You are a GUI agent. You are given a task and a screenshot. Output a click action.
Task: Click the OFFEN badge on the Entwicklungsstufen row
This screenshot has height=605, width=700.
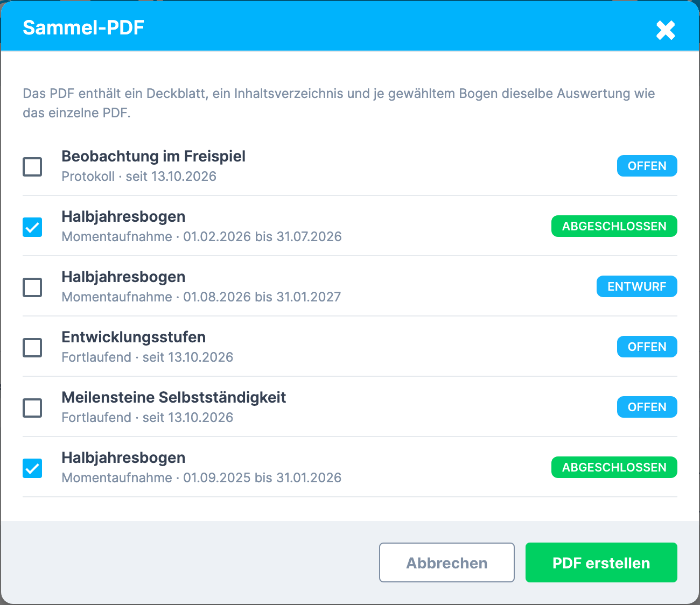[647, 347]
